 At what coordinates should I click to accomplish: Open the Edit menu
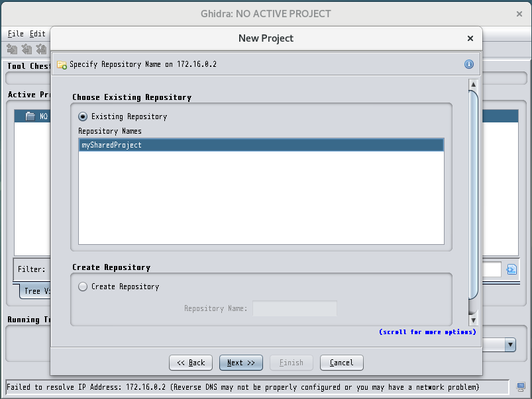tap(37, 34)
